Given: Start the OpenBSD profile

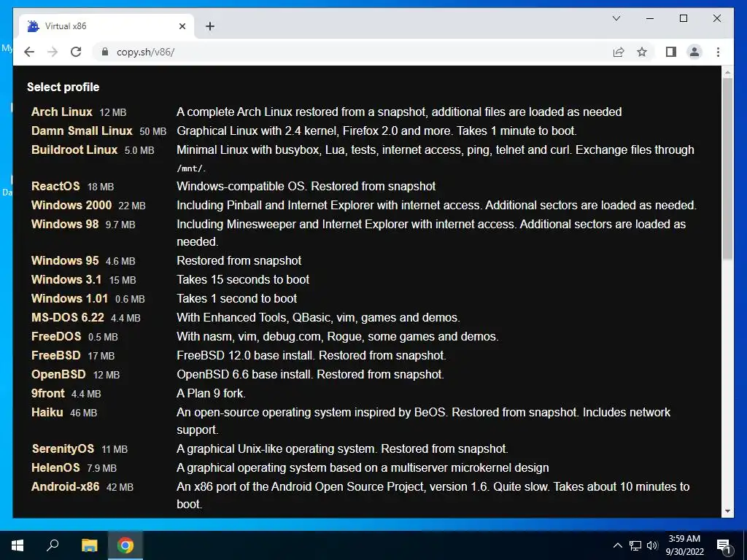Looking at the screenshot, I should [58, 375].
